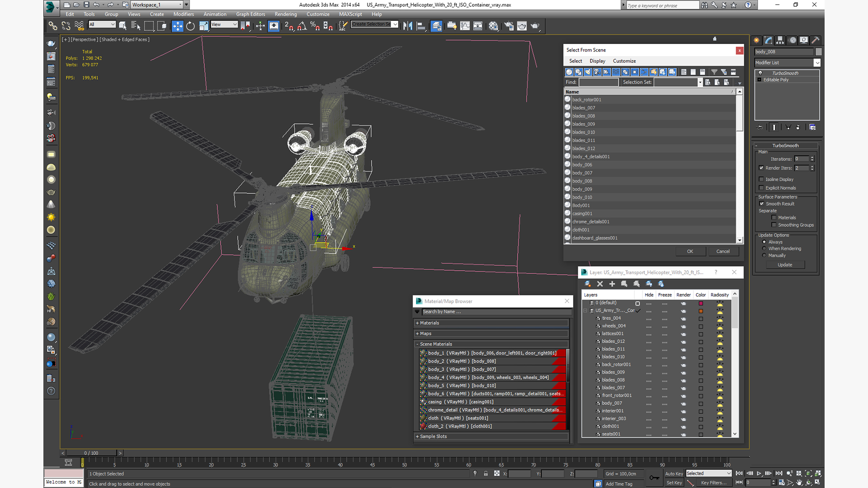Enable the Isoline Display checkbox

click(x=761, y=179)
